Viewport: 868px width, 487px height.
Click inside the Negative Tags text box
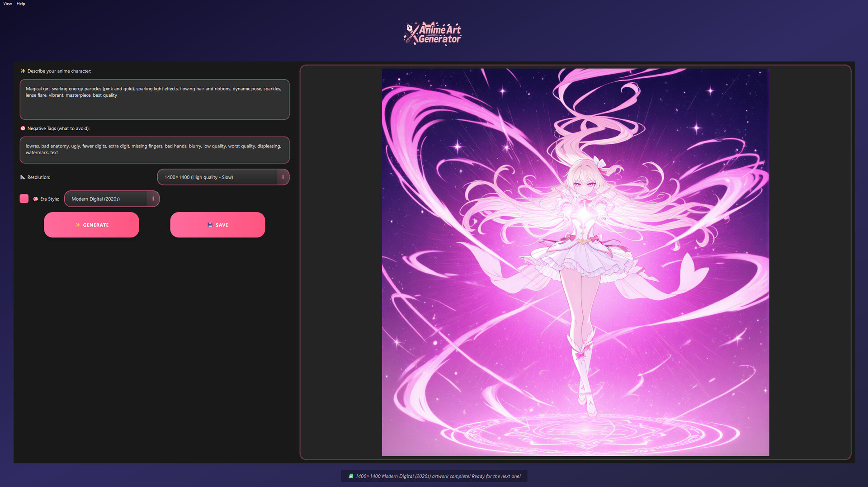[x=154, y=150]
